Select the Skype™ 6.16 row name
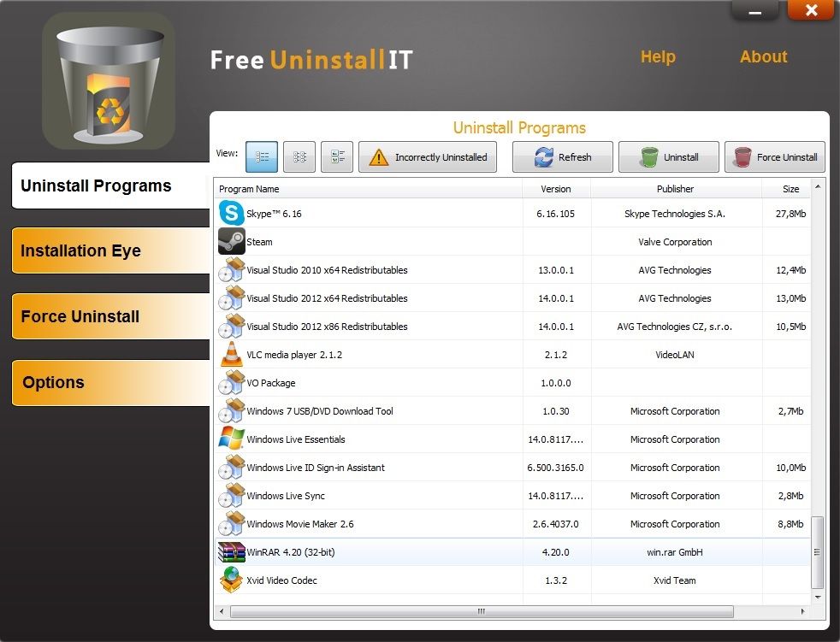Image resolution: width=840 pixels, height=642 pixels. pos(274,214)
